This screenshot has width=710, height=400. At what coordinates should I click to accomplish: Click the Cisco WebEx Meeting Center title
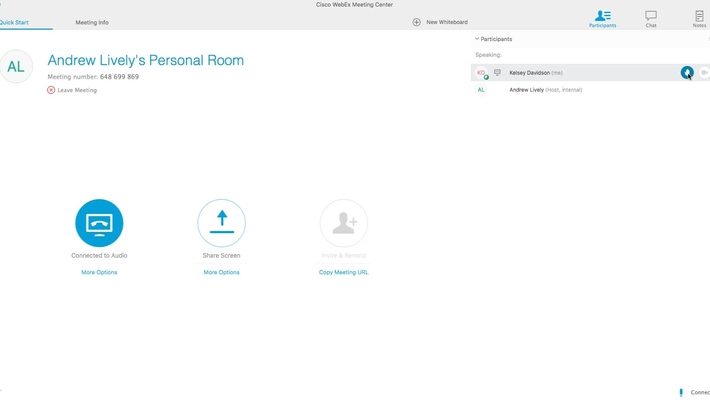click(x=355, y=5)
